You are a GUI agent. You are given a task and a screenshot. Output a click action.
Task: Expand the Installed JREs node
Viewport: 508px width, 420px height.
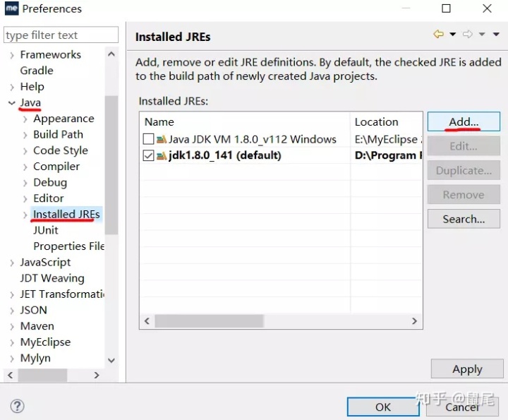(x=25, y=215)
